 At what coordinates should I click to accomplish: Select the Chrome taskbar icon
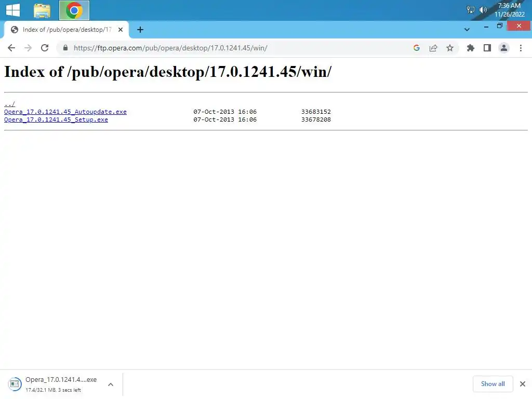[x=74, y=10]
